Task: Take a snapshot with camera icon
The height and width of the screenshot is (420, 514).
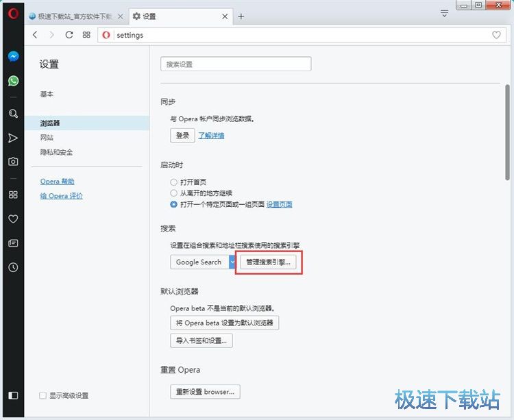Action: coord(13,162)
